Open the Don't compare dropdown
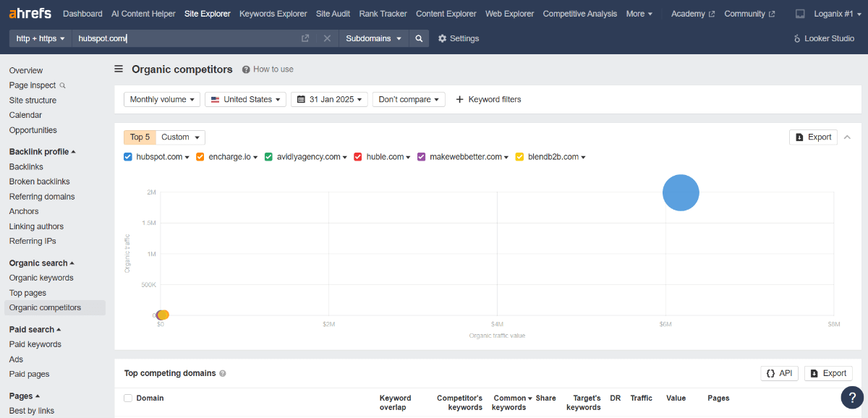Image resolution: width=868 pixels, height=418 pixels. pos(409,99)
